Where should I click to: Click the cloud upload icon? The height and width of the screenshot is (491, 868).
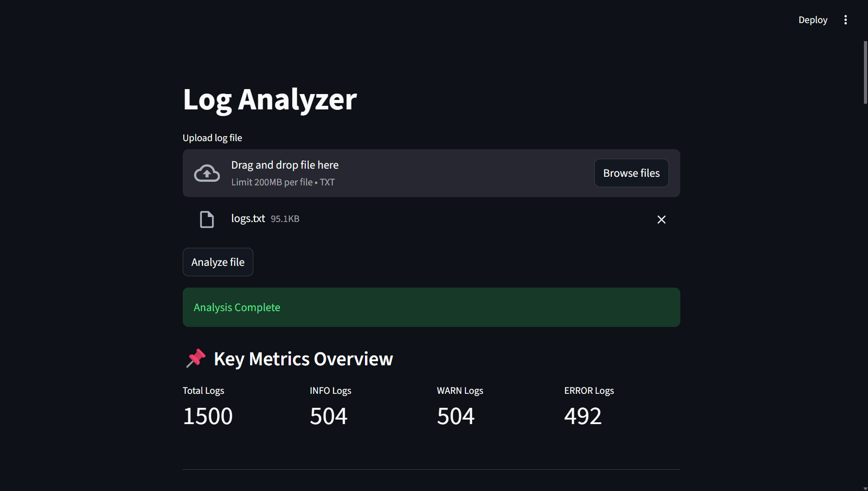[207, 173]
